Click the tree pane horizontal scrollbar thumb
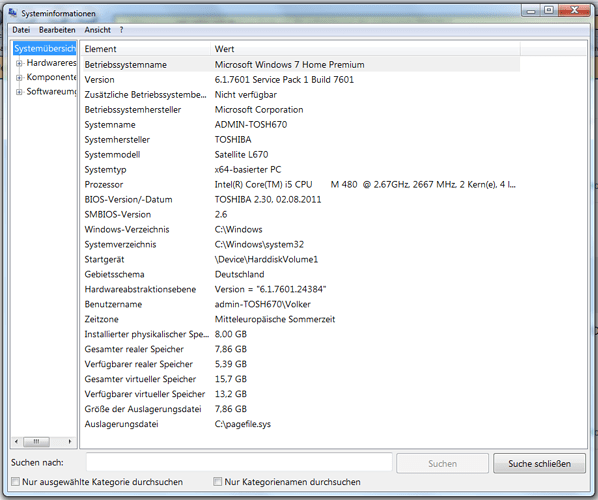The width and height of the screenshot is (598, 500). coord(36,442)
